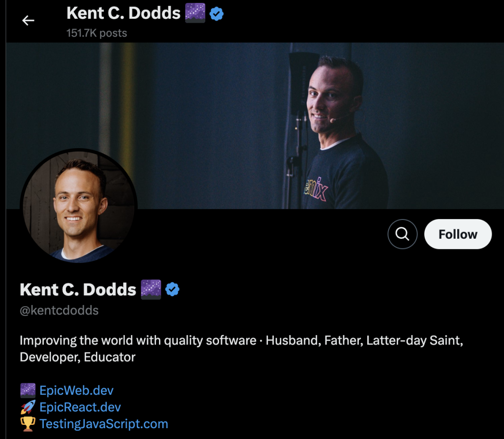Image resolution: width=504 pixels, height=439 pixels.
Task: Click the verified badge in the top header
Action: click(217, 14)
